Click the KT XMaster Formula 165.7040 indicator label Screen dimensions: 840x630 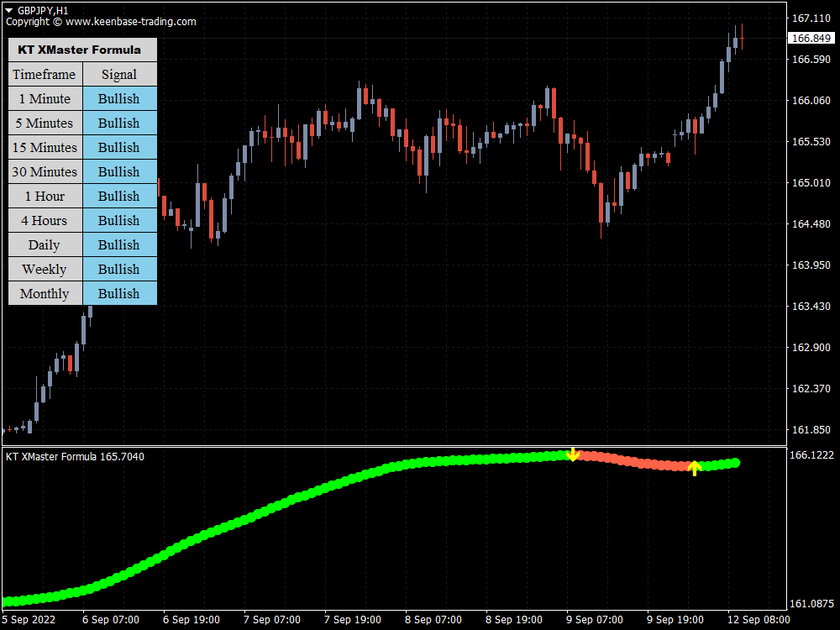pyautogui.click(x=75, y=456)
